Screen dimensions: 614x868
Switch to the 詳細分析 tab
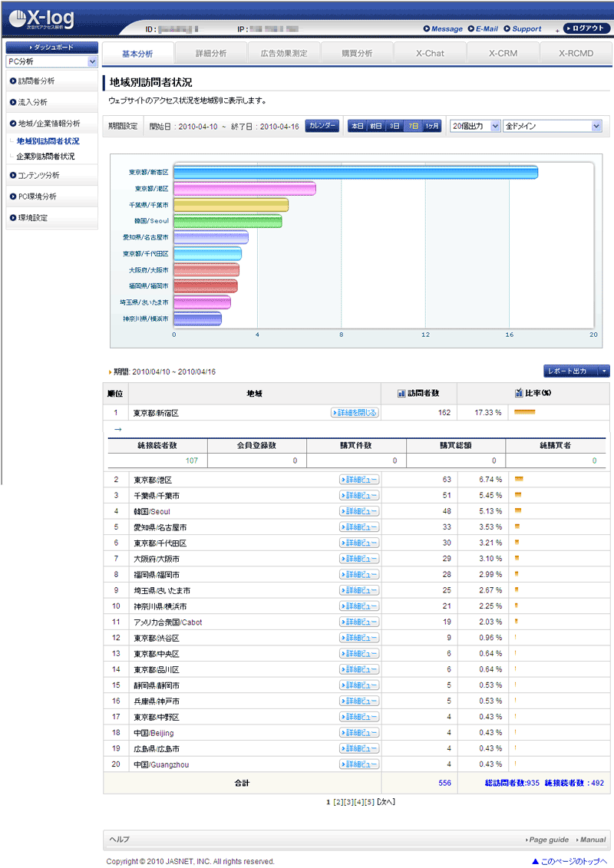click(x=210, y=54)
